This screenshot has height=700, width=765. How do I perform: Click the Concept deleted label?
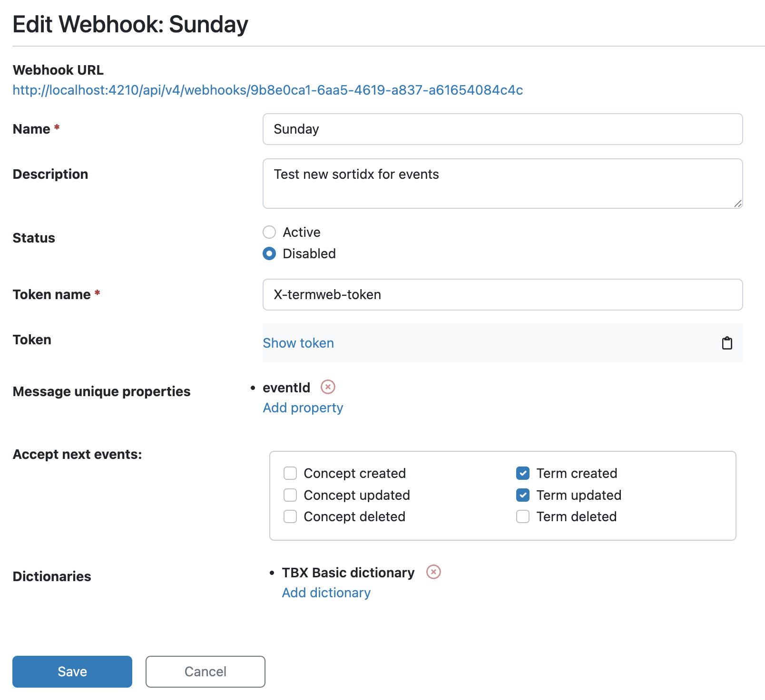click(x=354, y=516)
